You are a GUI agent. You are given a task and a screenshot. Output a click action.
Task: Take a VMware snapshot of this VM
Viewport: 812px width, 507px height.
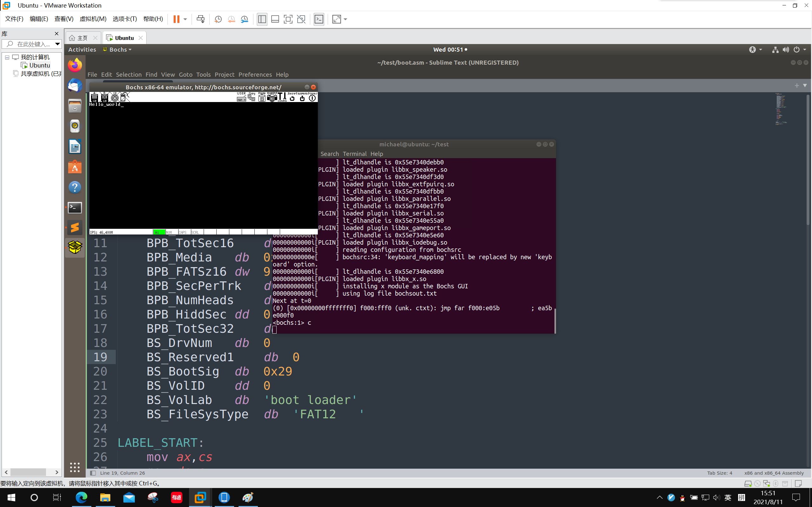pyautogui.click(x=218, y=19)
